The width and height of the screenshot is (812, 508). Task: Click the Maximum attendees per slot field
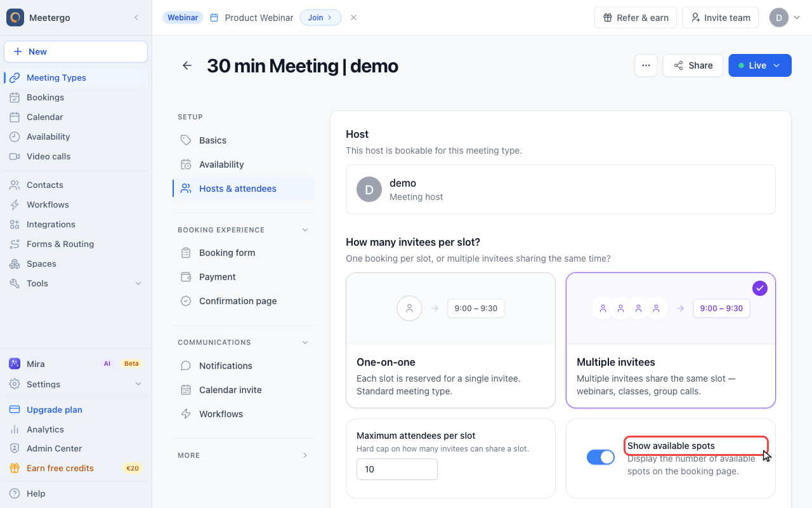[x=397, y=469]
